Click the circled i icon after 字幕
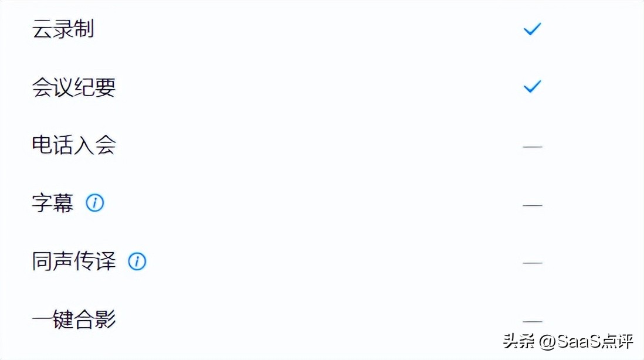The image size is (644, 360). 94,203
